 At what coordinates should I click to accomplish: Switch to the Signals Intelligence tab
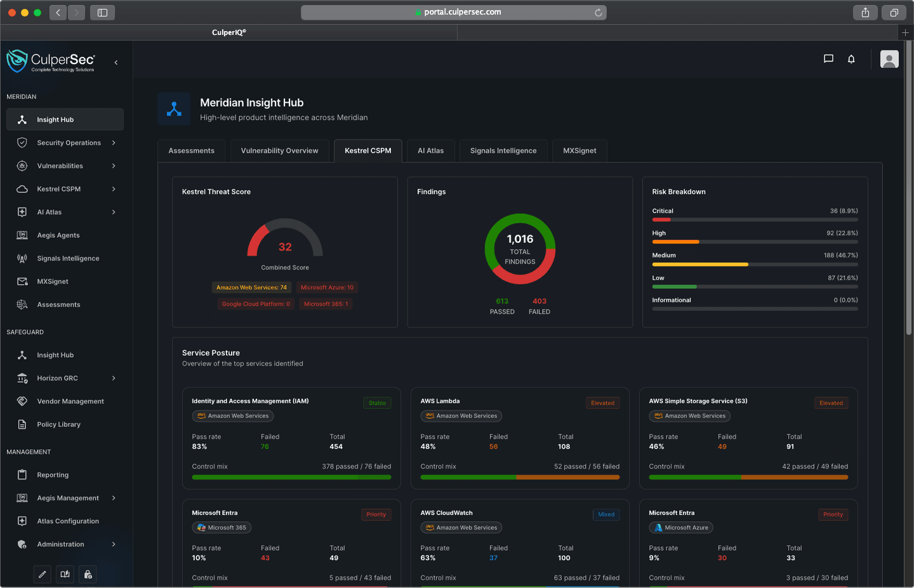503,151
